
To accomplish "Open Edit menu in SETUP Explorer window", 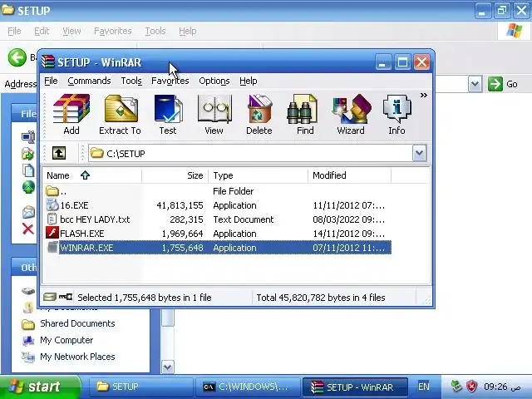I will pos(42,31).
